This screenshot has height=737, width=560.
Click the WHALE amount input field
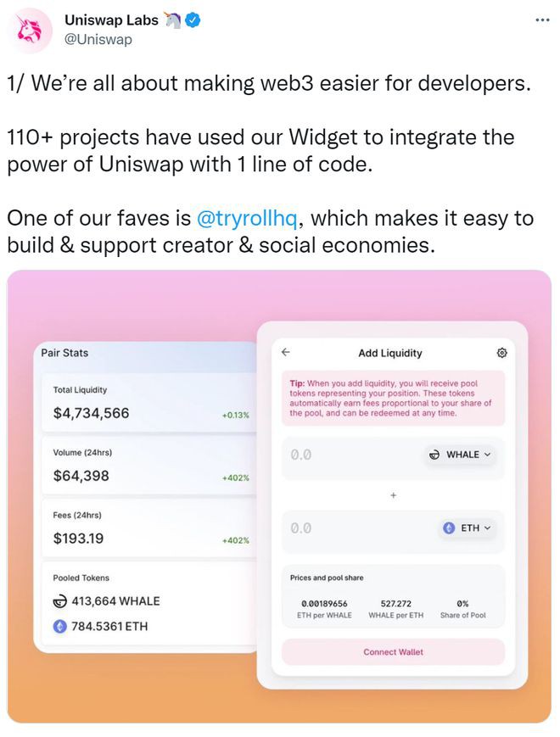click(x=348, y=455)
